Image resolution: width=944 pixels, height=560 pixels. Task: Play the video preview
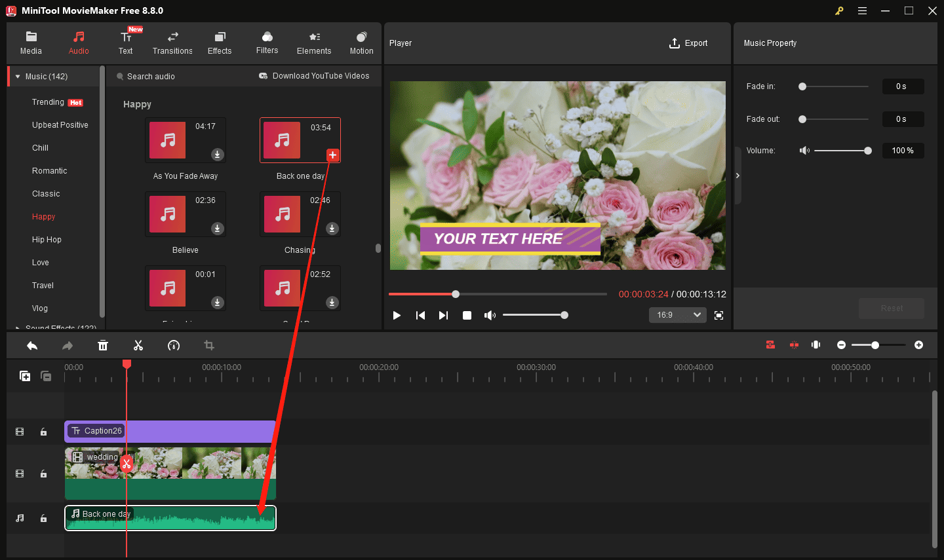397,315
